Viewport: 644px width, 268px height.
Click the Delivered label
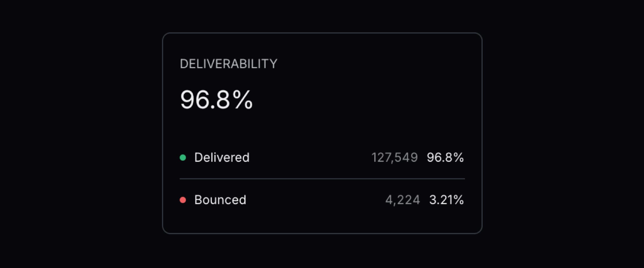tap(222, 157)
